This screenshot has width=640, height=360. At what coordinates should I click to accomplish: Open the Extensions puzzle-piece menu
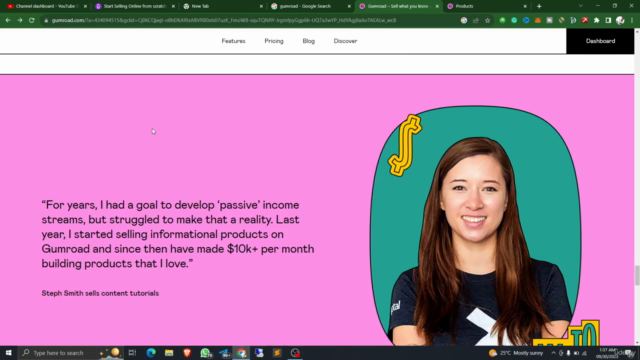click(597, 20)
